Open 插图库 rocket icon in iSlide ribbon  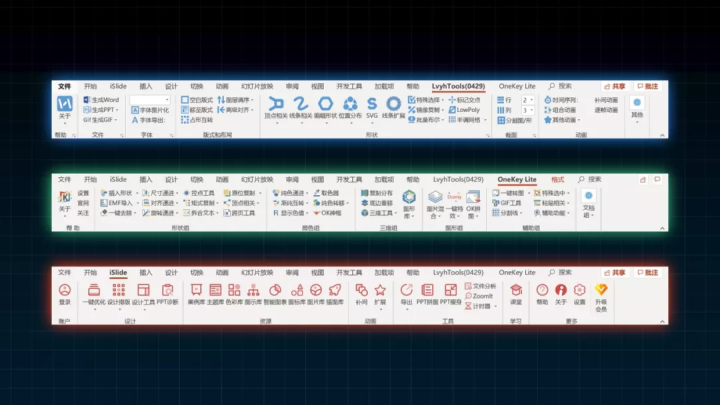point(335,290)
